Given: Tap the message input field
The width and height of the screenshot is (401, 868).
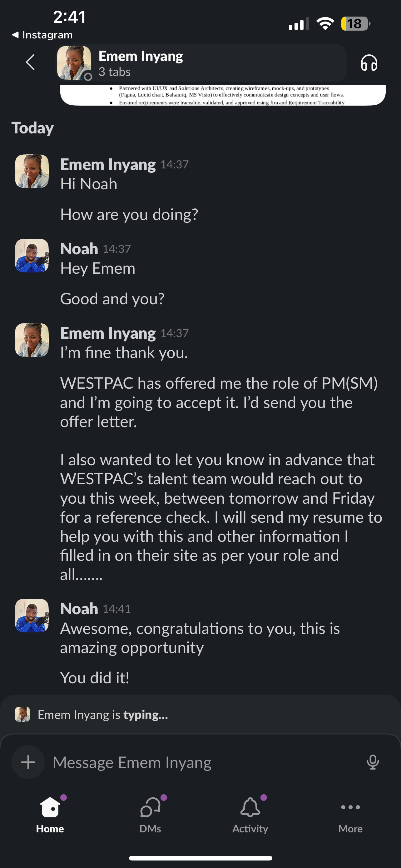Looking at the screenshot, I should (168, 762).
